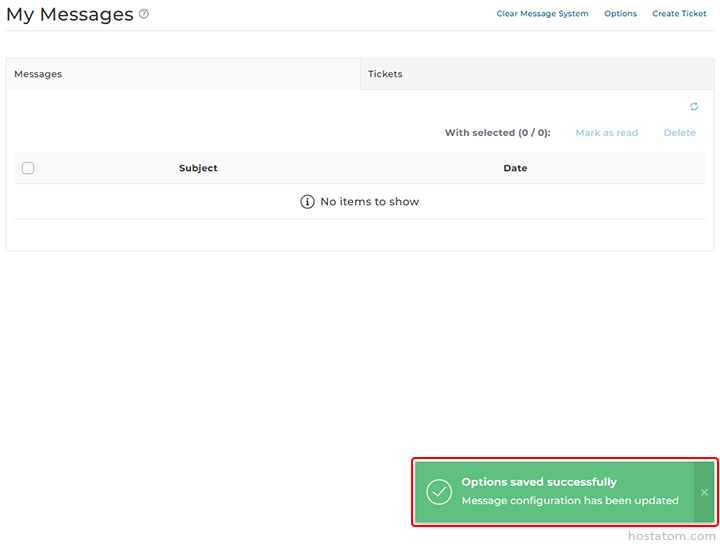Click the help icon beside My Messages
720x544 pixels.
coord(144,14)
